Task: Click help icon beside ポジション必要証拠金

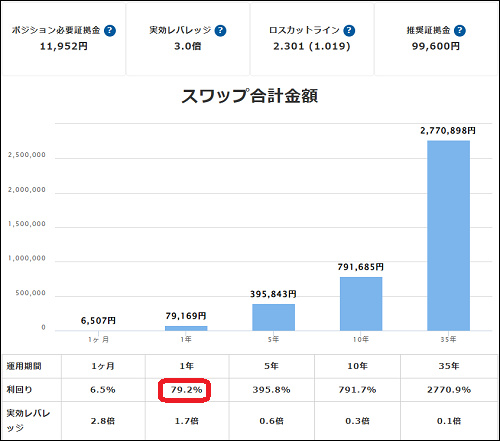Action: 110,31
